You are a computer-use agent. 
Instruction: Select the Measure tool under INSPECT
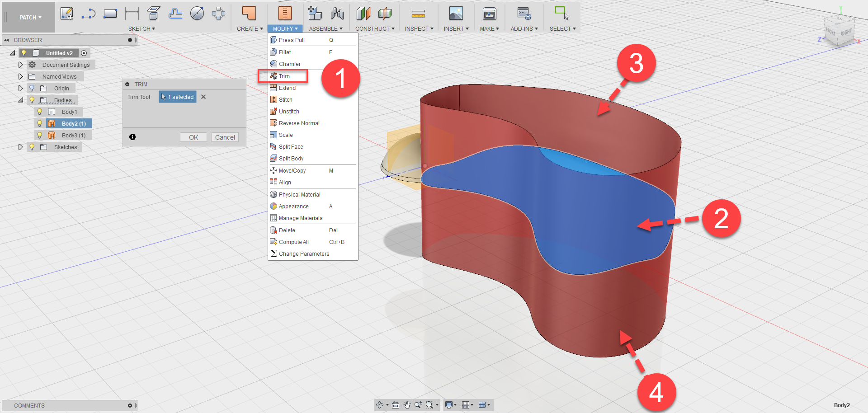point(418,13)
